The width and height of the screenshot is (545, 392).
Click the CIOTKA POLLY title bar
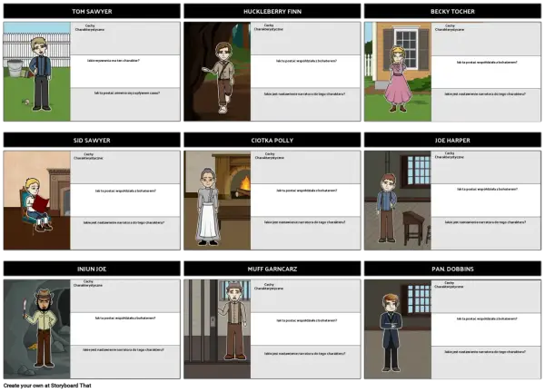tap(272, 140)
